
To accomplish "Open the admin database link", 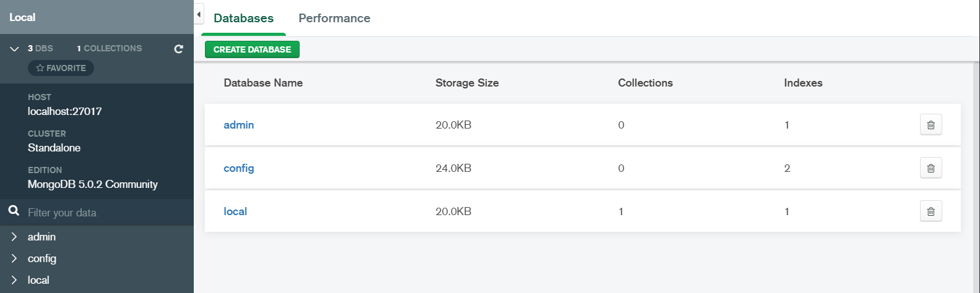I will [238, 125].
